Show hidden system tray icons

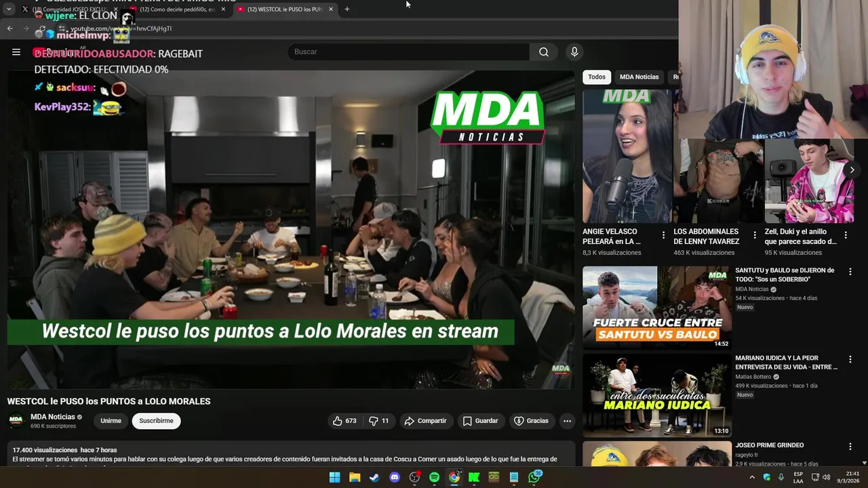pyautogui.click(x=751, y=477)
